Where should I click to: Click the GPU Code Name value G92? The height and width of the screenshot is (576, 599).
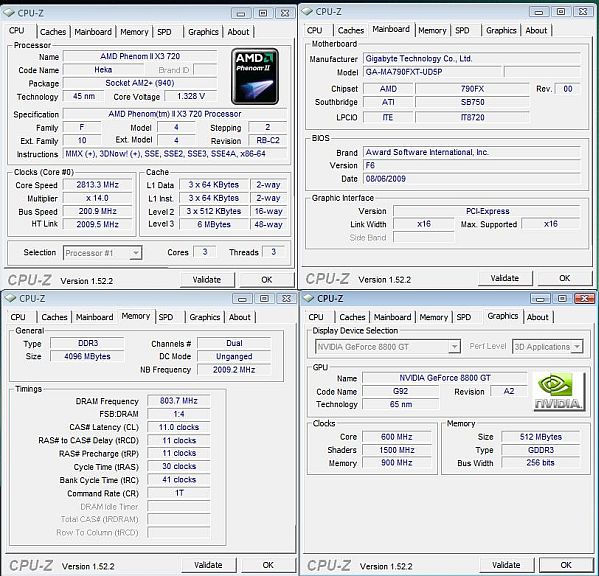pos(400,391)
